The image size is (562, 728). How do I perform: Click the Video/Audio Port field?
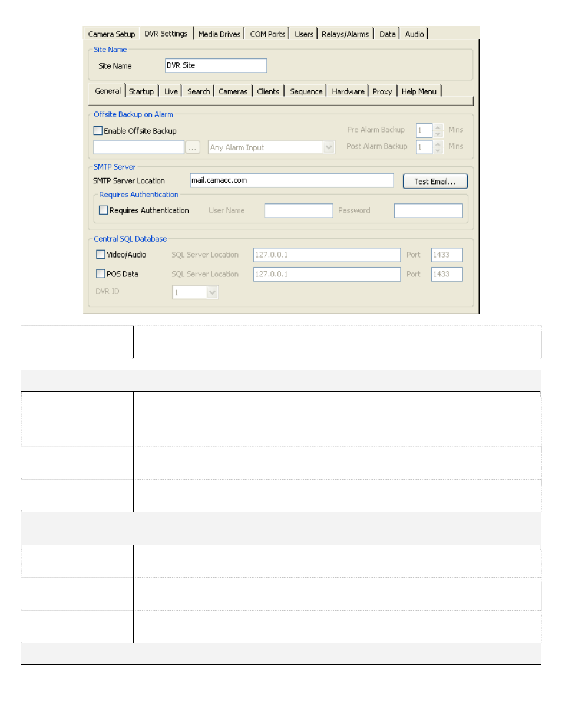(447, 255)
